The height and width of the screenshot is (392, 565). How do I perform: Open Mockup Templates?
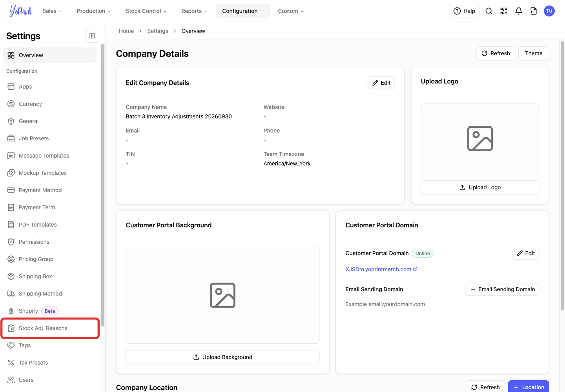click(x=50, y=173)
